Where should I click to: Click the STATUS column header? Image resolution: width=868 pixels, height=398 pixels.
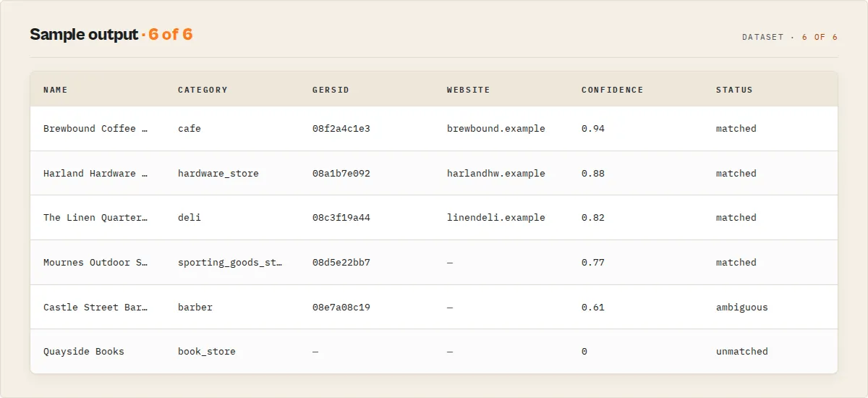[734, 90]
